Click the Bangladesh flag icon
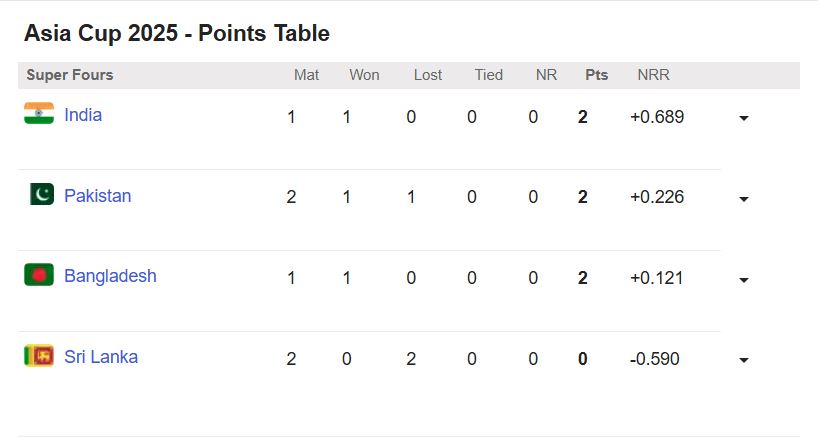Viewport: 818px width, 437px height. click(x=39, y=275)
